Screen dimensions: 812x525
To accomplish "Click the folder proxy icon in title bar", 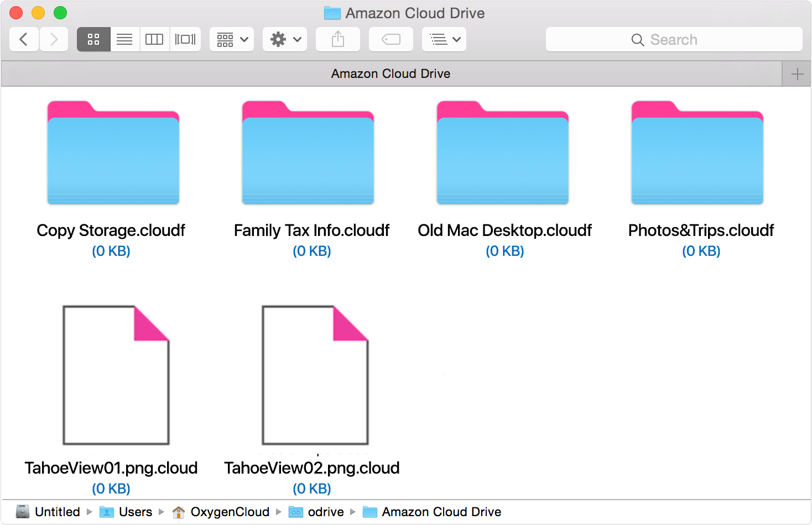I will pyautogui.click(x=332, y=13).
